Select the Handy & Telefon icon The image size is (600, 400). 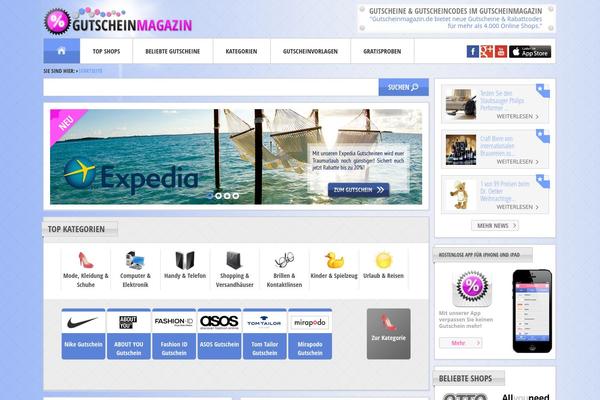[185, 260]
